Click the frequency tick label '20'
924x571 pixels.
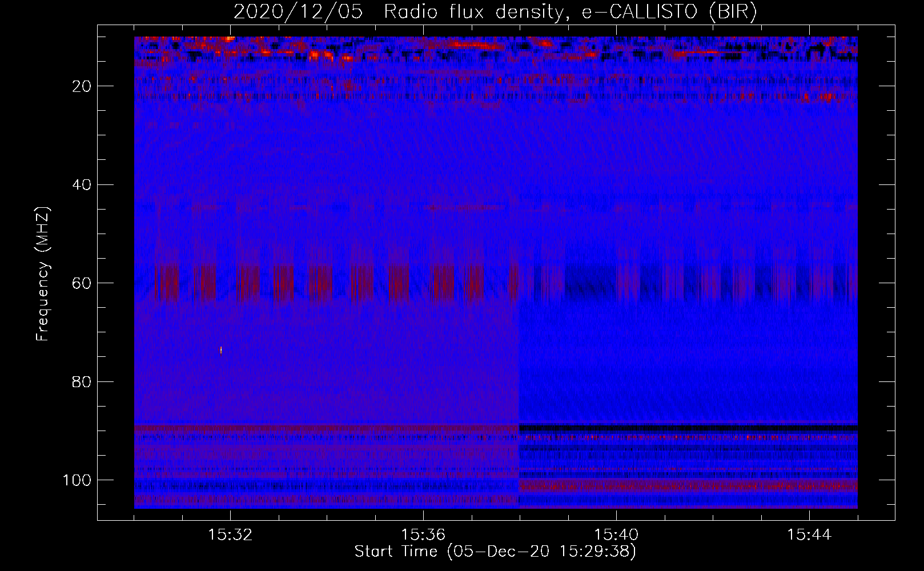click(x=82, y=86)
